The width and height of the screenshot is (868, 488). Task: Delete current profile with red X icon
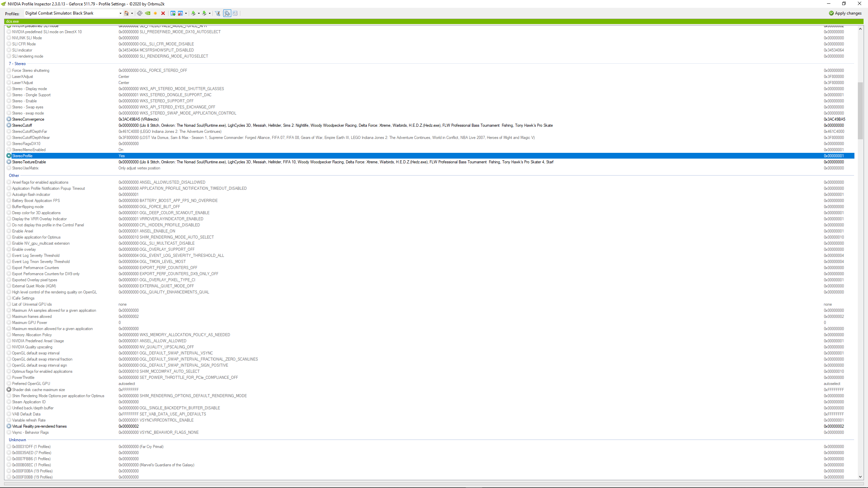click(163, 13)
